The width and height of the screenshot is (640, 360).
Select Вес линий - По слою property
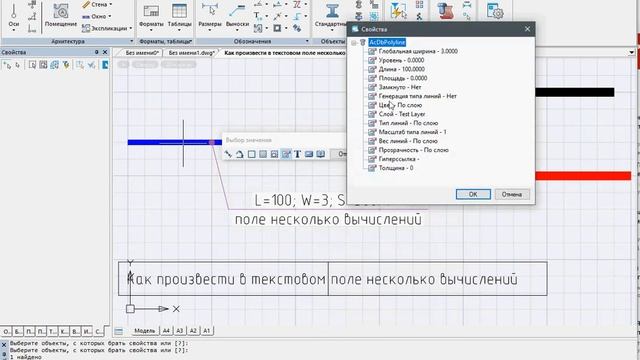coord(408,141)
